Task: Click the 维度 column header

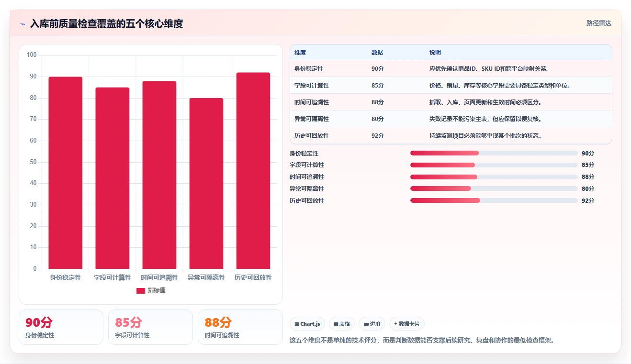Action: tap(300, 52)
